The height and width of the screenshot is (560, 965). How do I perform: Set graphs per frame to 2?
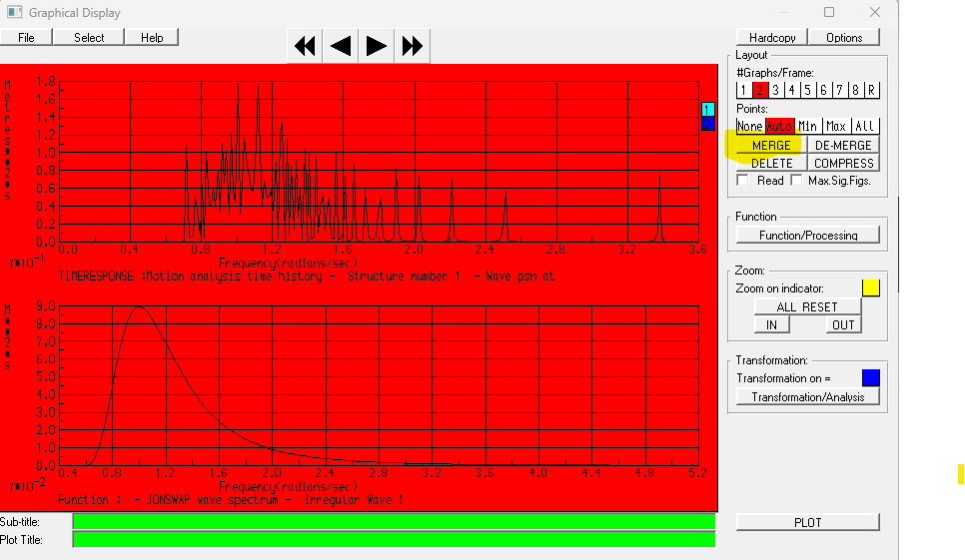pos(759,91)
